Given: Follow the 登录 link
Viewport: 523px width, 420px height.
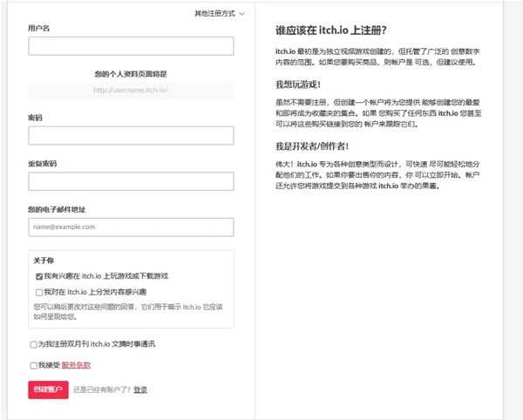Looking at the screenshot, I should point(140,390).
